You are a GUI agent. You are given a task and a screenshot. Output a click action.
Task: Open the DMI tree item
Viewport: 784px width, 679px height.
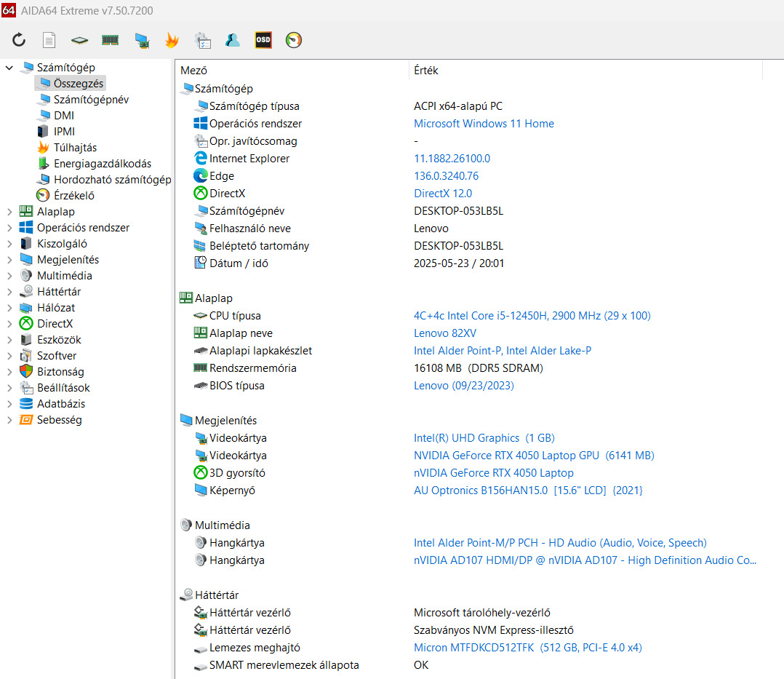click(x=64, y=116)
